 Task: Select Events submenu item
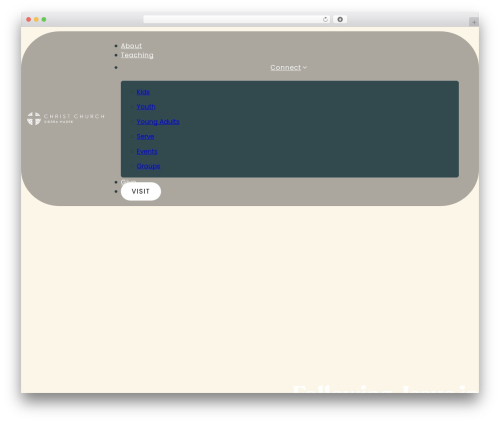(x=147, y=151)
